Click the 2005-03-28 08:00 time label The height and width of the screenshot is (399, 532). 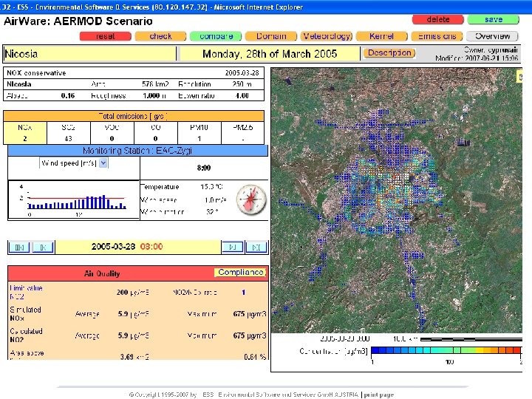[x=127, y=247]
